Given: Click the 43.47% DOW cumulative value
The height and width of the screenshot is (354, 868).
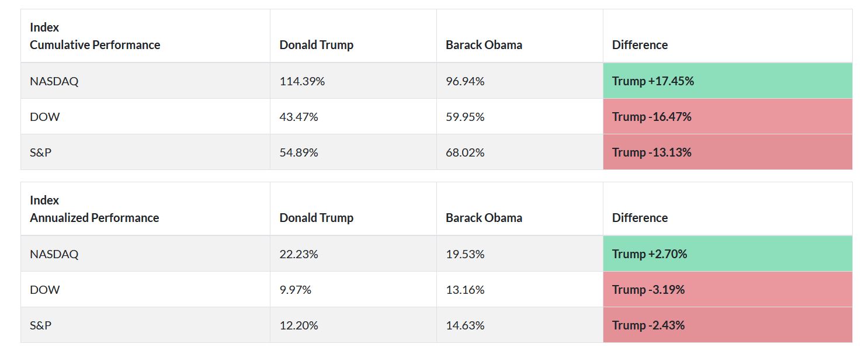Looking at the screenshot, I should [x=298, y=117].
